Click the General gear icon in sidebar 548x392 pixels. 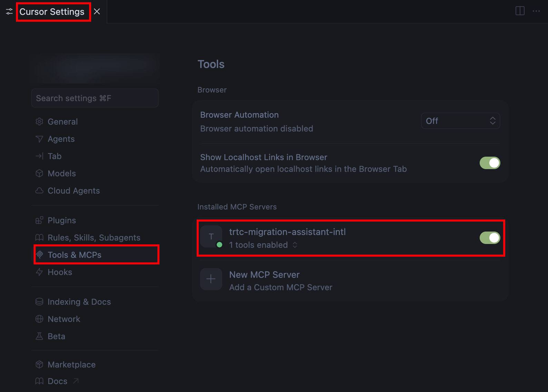[x=39, y=122]
